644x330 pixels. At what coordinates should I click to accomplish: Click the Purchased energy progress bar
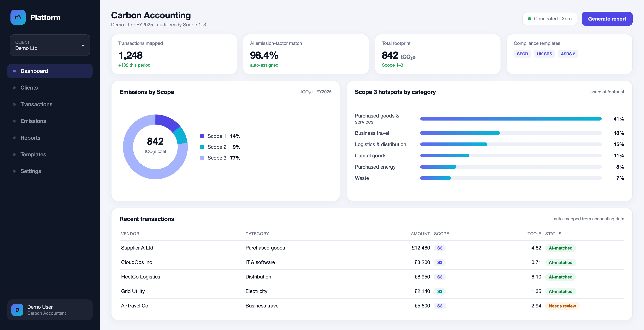point(511,167)
